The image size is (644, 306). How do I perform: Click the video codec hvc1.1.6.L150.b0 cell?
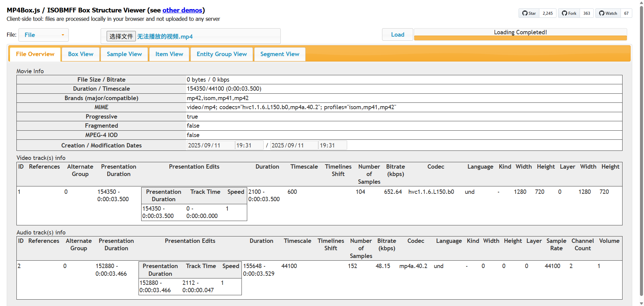[431, 192]
